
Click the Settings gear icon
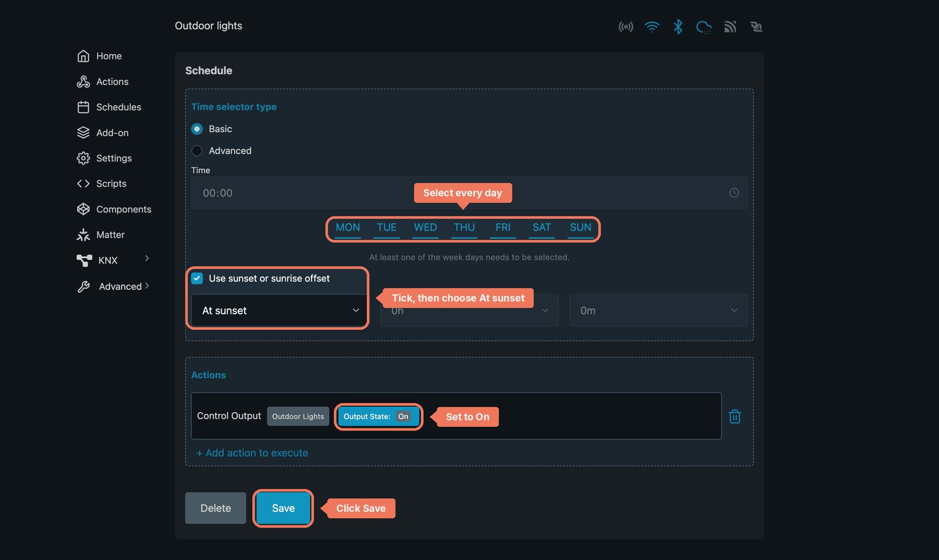pyautogui.click(x=83, y=158)
